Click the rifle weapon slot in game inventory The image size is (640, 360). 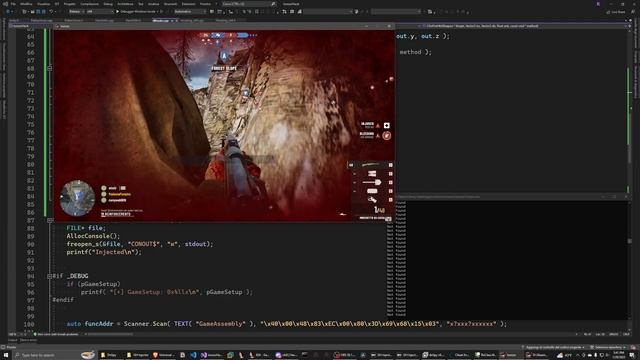pos(370,165)
